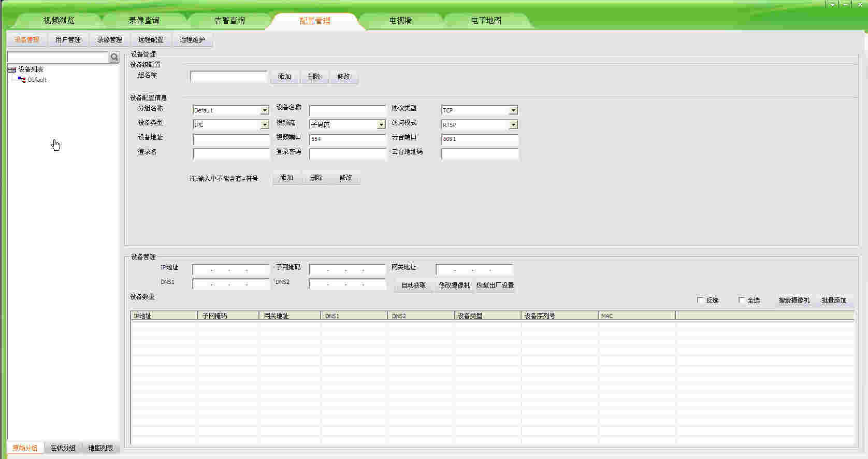
Task: Minimize the application window
Action: 846,4
